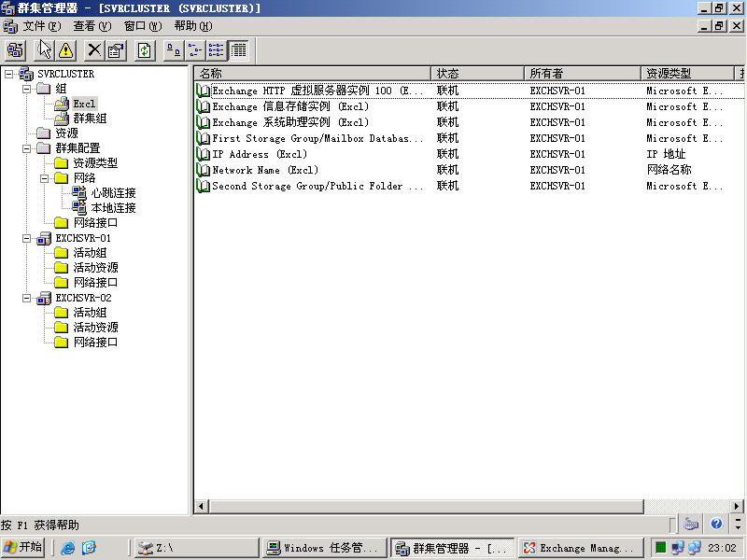747x560 pixels.
Task: Open properties via the toolbar icon
Action: [116, 50]
